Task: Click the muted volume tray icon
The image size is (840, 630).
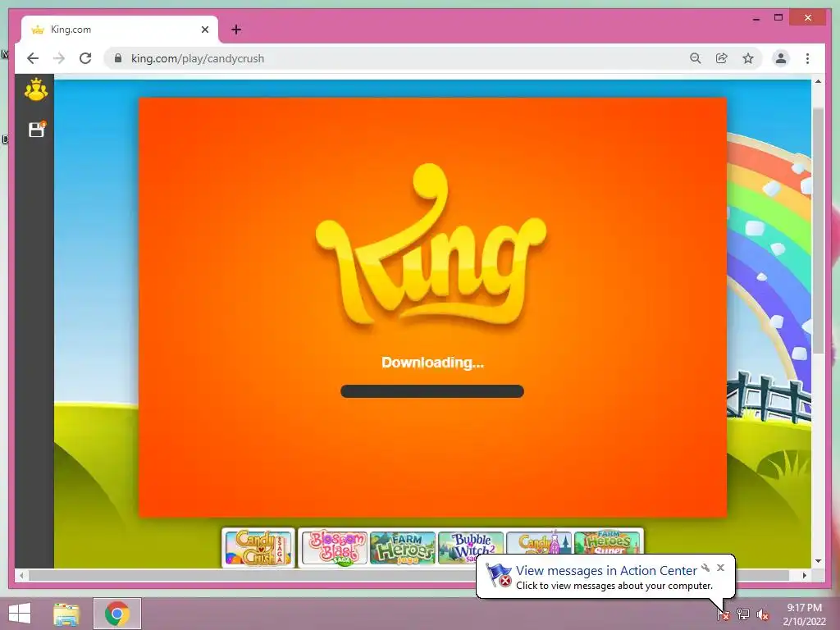Action: click(763, 614)
